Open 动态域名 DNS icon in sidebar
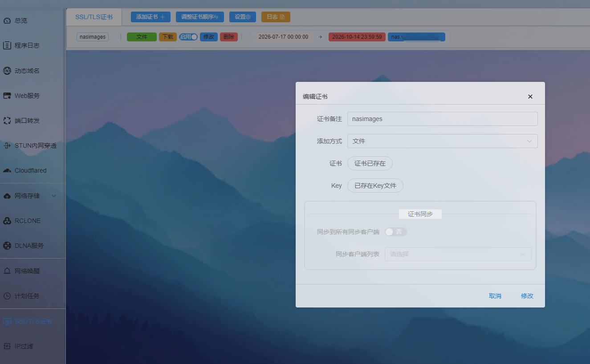 [x=7, y=71]
